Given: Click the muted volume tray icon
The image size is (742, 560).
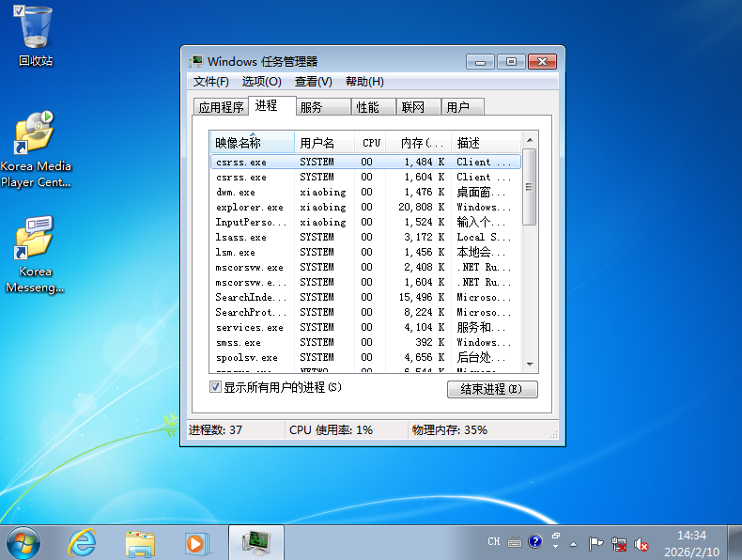Looking at the screenshot, I should pos(642,543).
